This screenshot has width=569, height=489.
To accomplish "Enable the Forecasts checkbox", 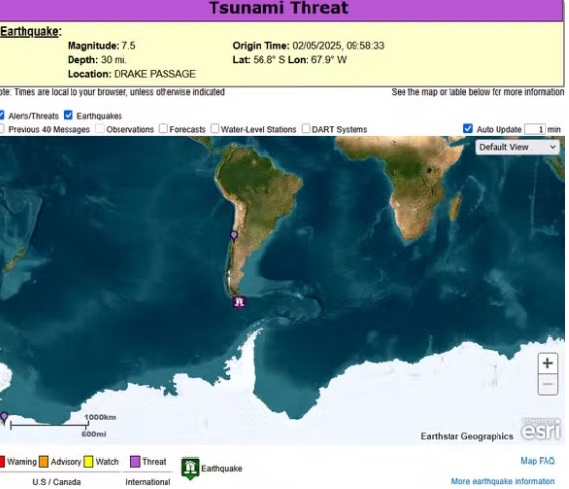I will point(163,128).
